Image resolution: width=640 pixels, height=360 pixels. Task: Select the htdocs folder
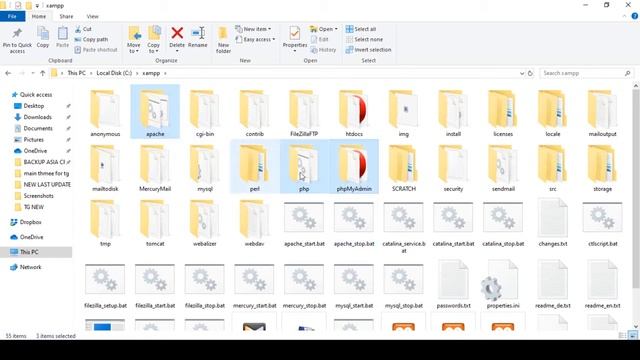354,113
